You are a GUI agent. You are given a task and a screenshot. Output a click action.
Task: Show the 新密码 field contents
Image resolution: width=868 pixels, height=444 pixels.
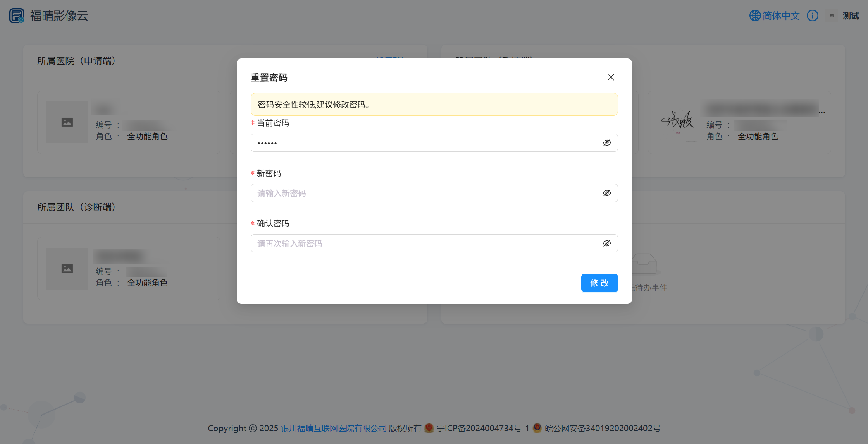pyautogui.click(x=607, y=193)
